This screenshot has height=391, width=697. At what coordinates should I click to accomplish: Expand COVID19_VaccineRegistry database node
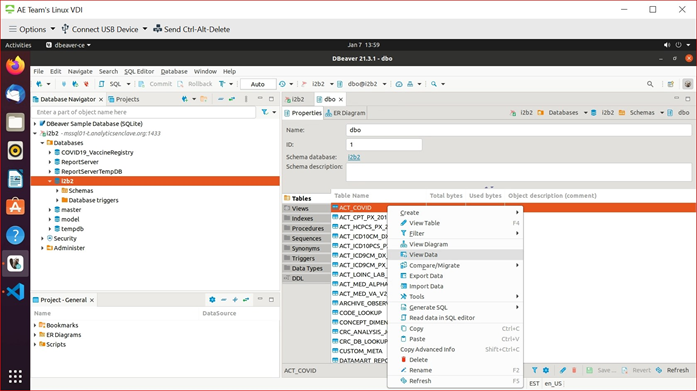click(x=50, y=152)
